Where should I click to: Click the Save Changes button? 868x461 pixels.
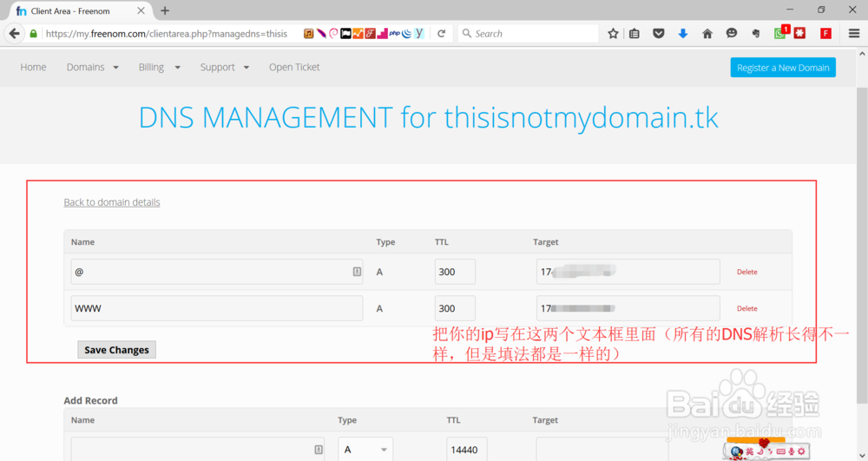(117, 350)
